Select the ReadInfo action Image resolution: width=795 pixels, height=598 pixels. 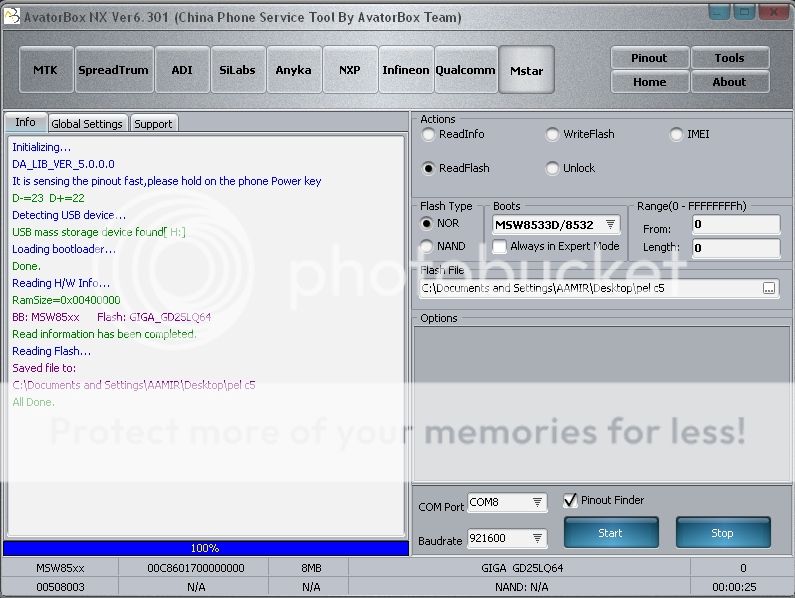tap(429, 134)
